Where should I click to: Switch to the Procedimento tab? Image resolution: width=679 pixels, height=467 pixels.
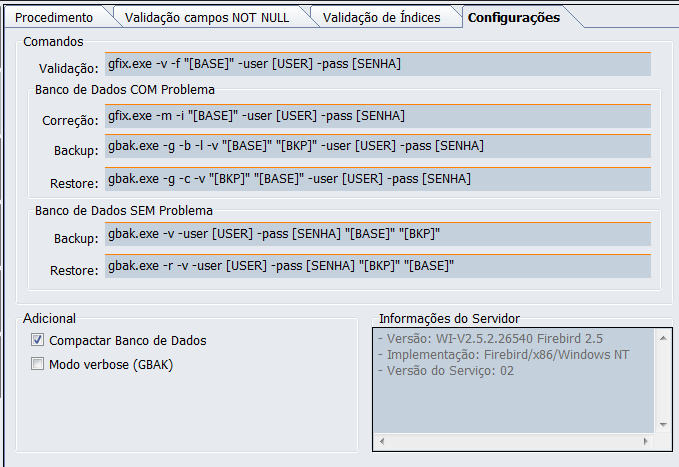[x=54, y=17]
